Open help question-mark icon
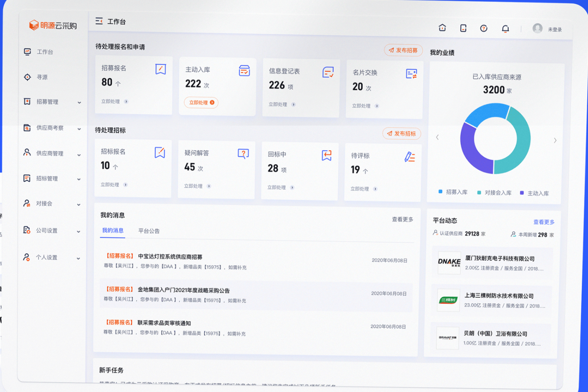 pos(484,28)
